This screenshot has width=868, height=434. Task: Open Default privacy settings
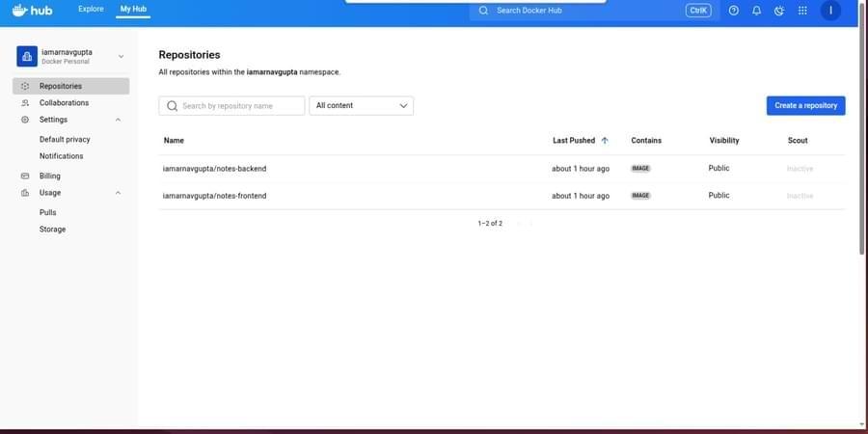click(x=65, y=140)
